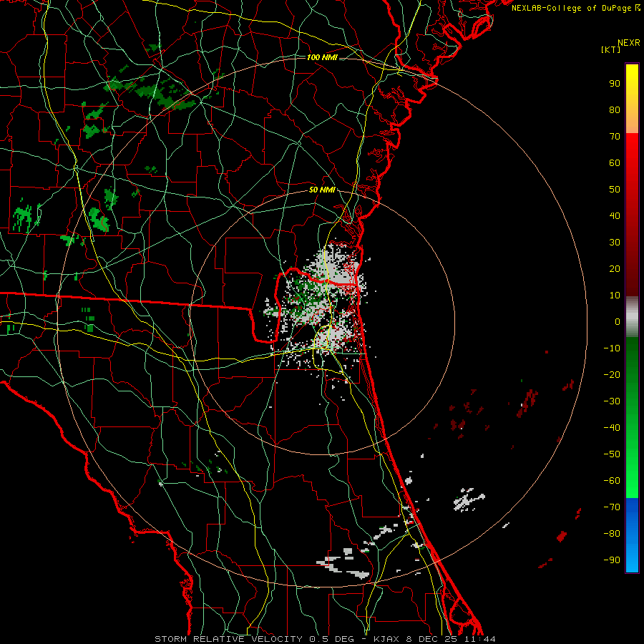Screen dimensions: 644x644
Task: Click the 10 value on the velocity scale
Action: [615, 296]
